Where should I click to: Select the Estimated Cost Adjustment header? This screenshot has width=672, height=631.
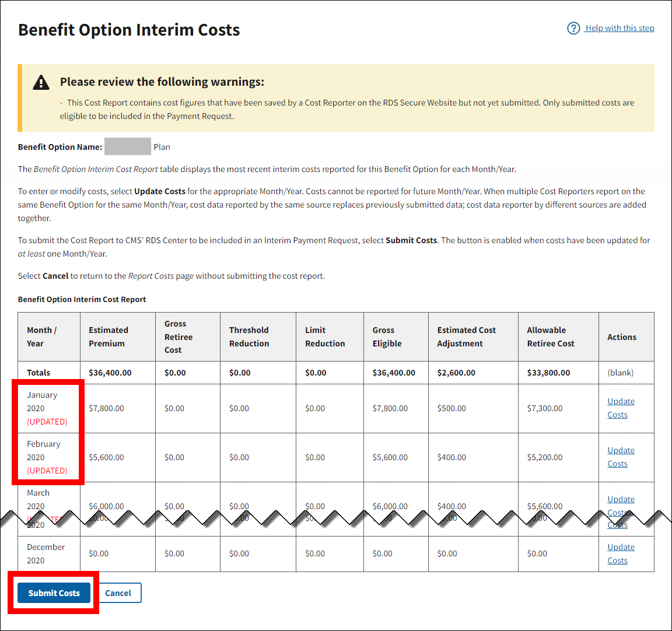466,336
